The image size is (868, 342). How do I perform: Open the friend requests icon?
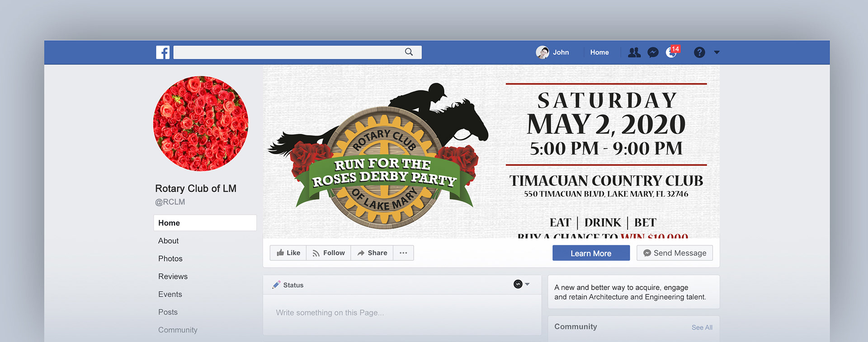[x=634, y=52]
